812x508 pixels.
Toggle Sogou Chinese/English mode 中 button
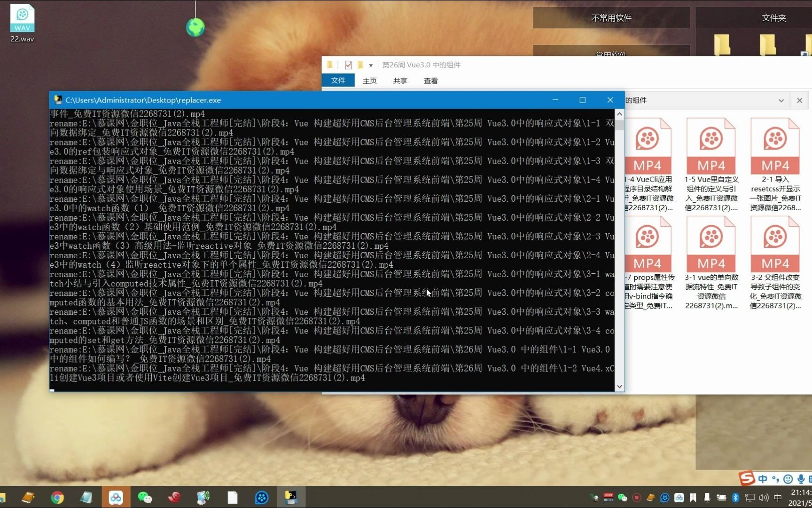coord(763,479)
